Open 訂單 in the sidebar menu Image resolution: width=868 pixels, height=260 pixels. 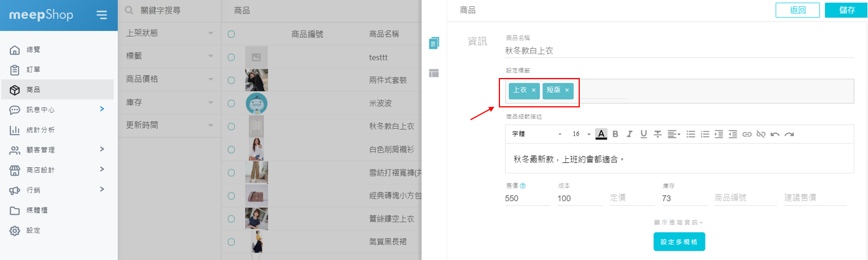tap(33, 70)
